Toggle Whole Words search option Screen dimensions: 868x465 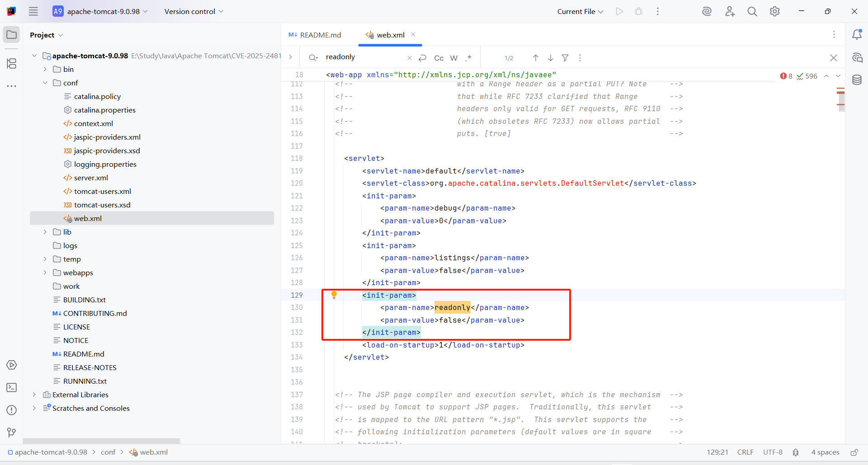point(454,58)
